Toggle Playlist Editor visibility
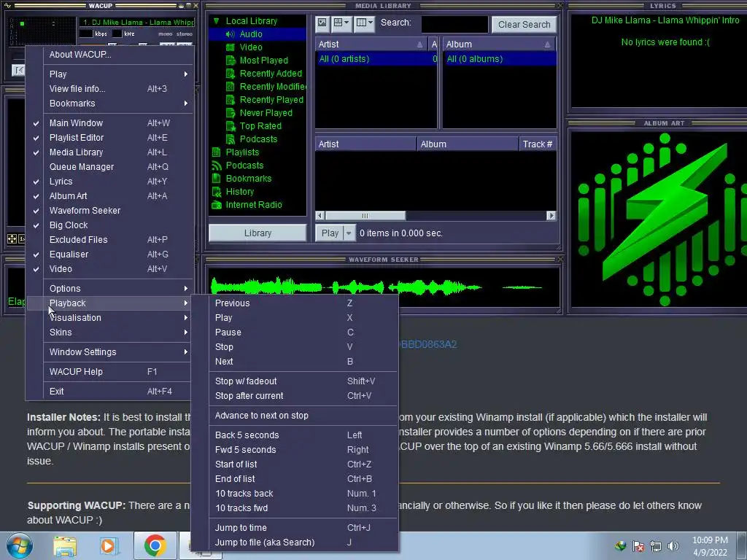The height and width of the screenshot is (560, 747). (x=110, y=138)
